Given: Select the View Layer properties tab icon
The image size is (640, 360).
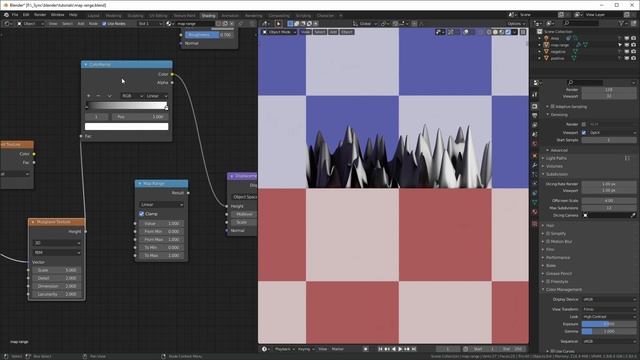Looking at the screenshot, I should click(x=535, y=125).
